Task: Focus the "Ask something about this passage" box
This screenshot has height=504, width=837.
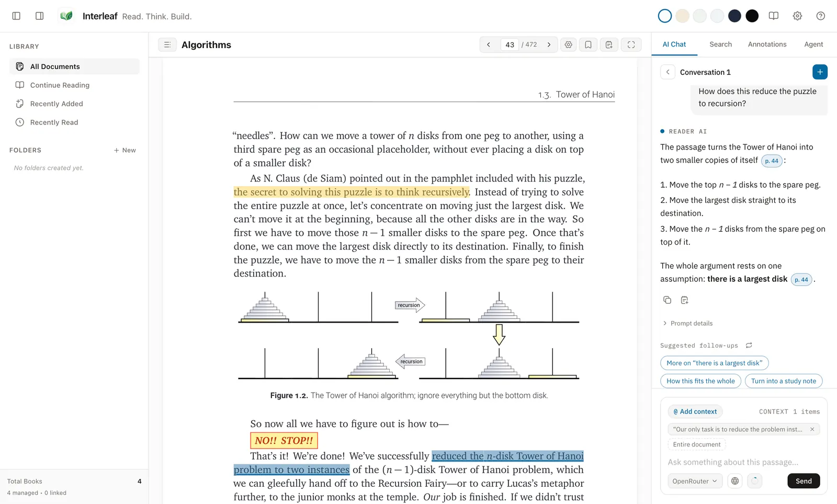Action: tap(743, 462)
